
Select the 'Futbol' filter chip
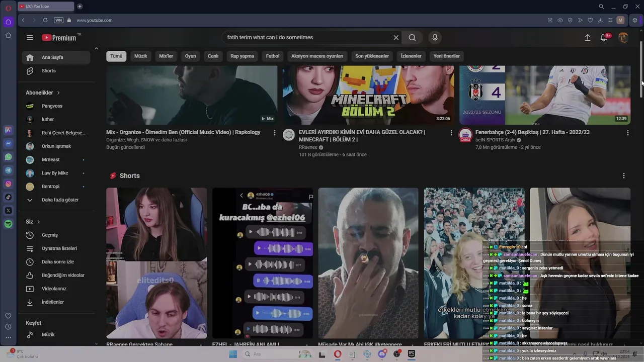pyautogui.click(x=273, y=56)
